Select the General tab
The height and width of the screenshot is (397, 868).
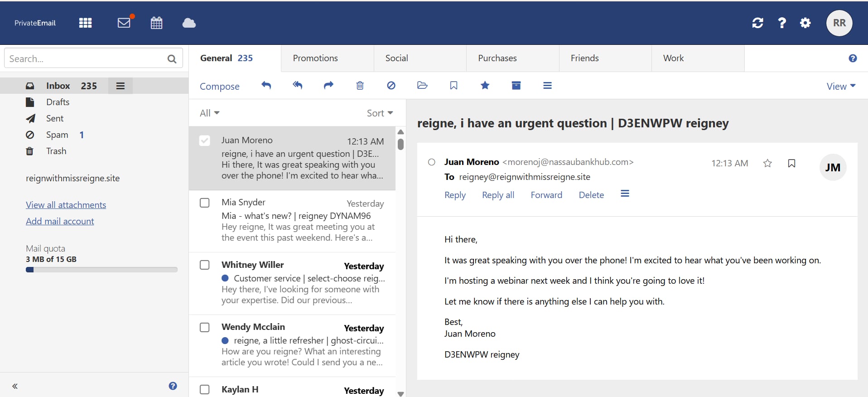coord(235,58)
